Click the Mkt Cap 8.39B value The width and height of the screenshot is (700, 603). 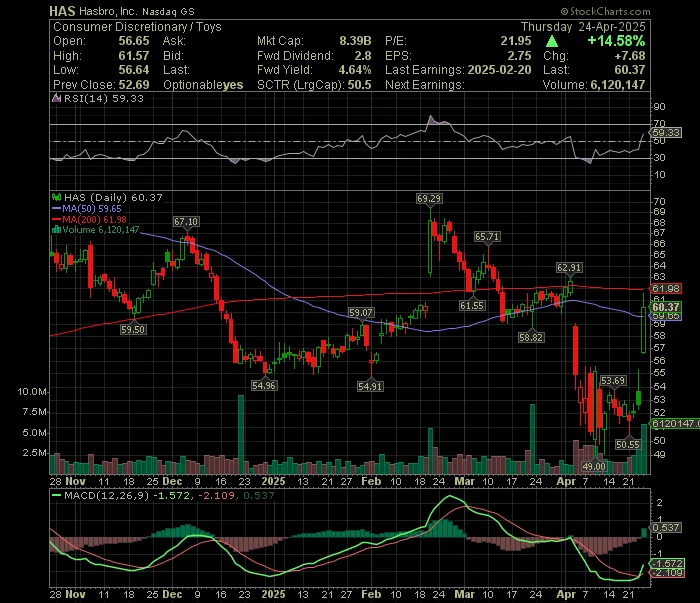[355, 41]
